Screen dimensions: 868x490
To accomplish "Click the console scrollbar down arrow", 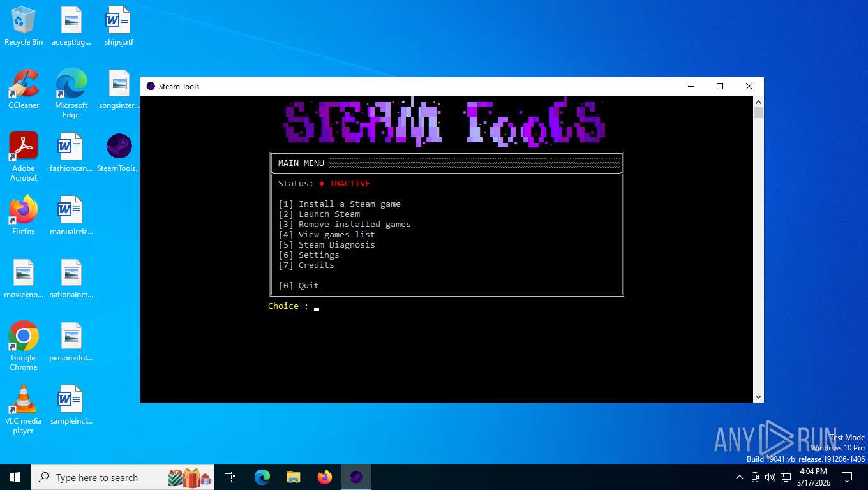I will tap(758, 397).
